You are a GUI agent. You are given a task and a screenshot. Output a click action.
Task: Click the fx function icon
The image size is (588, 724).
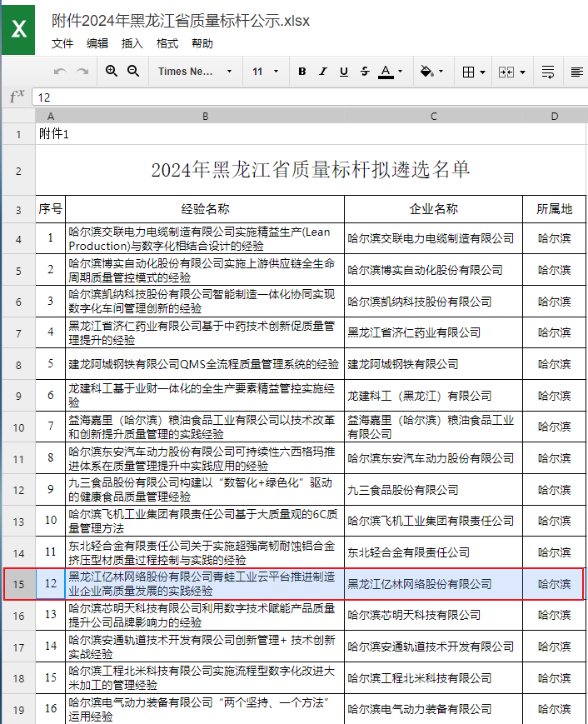click(x=17, y=97)
